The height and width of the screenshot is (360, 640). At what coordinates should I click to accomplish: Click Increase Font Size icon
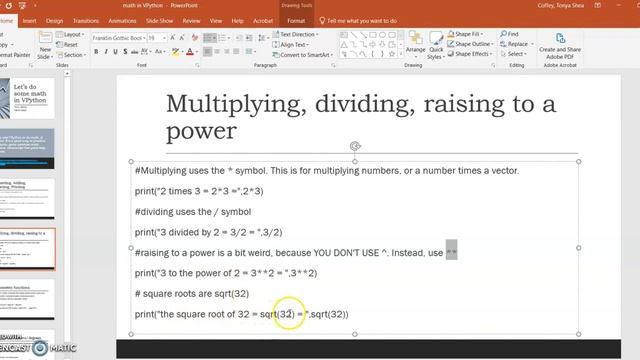tap(172, 38)
